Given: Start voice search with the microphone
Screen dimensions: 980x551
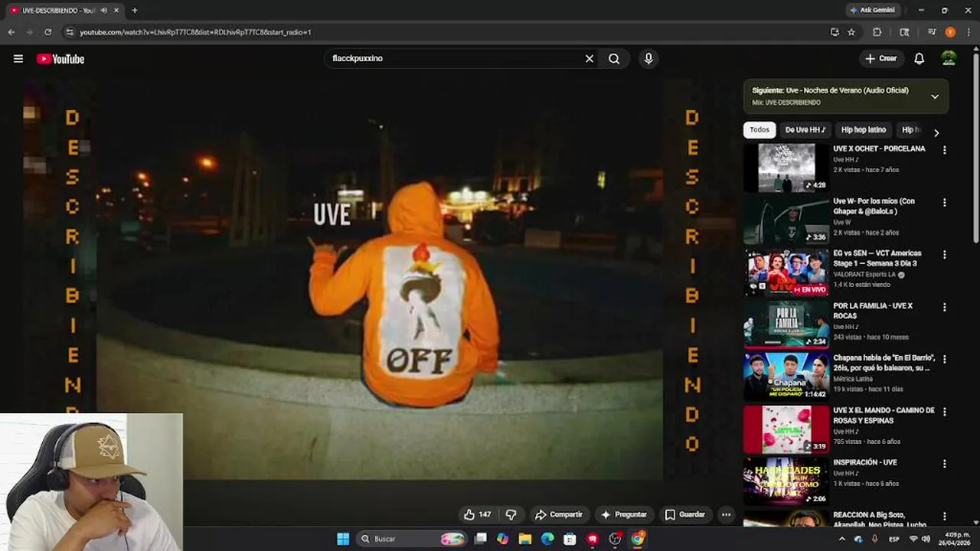Looking at the screenshot, I should pyautogui.click(x=648, y=58).
